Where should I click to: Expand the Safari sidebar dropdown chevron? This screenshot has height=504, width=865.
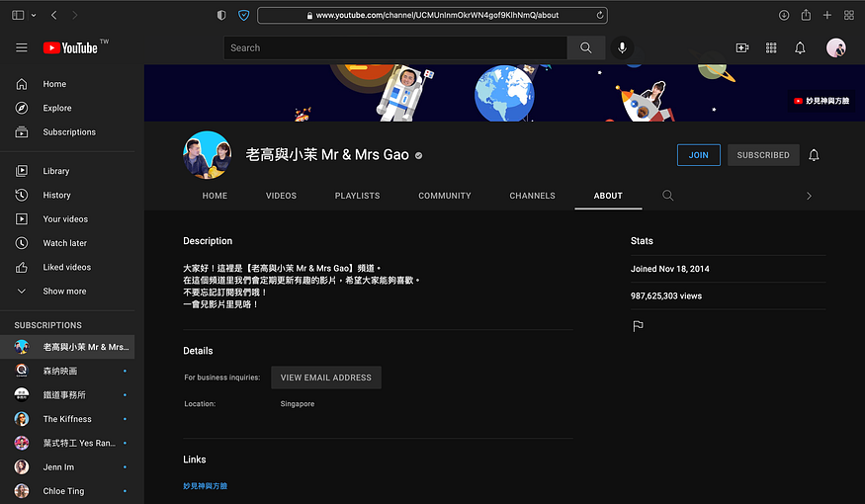click(x=34, y=16)
